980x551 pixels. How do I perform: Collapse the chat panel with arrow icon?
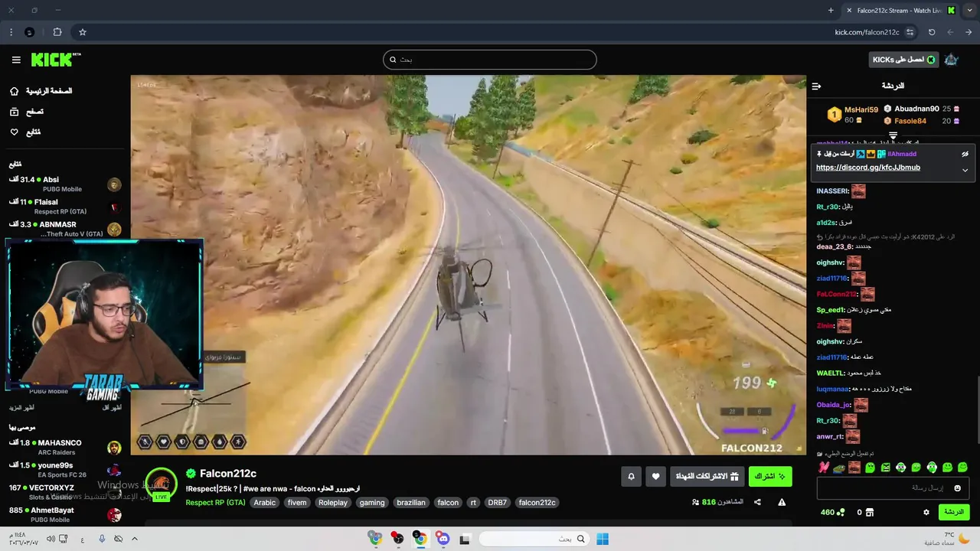(x=816, y=86)
